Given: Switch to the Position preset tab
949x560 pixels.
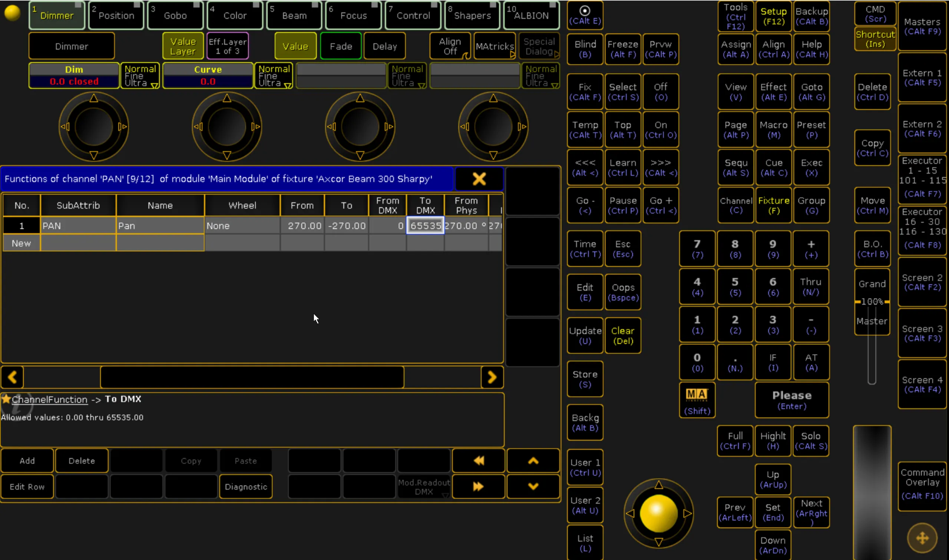Looking at the screenshot, I should point(116,15).
